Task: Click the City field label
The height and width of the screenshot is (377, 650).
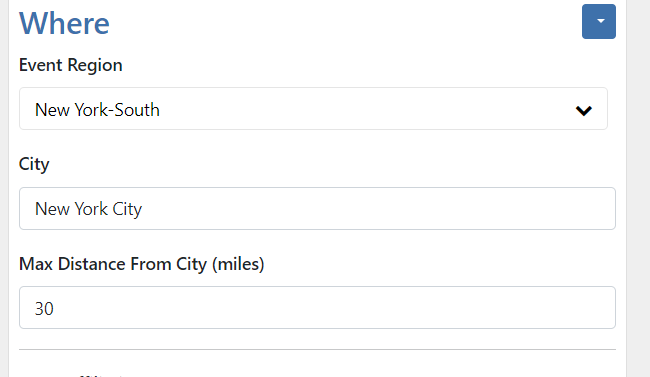Action: [x=34, y=165]
